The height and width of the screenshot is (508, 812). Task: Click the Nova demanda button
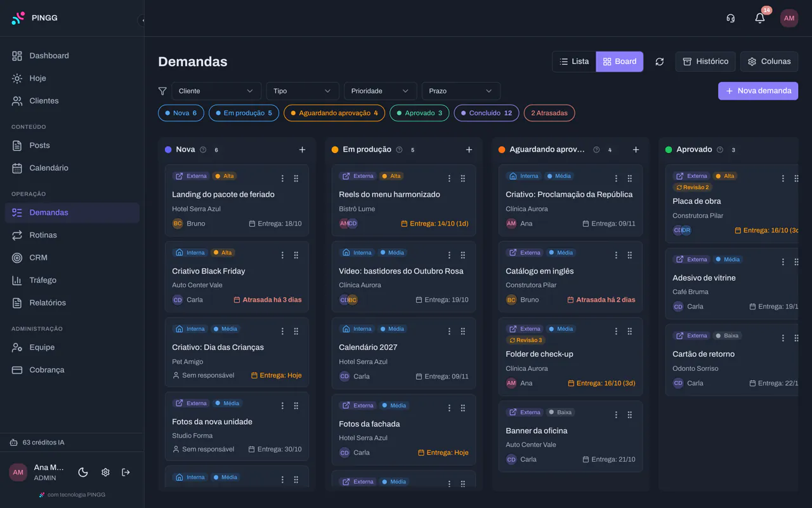point(758,91)
